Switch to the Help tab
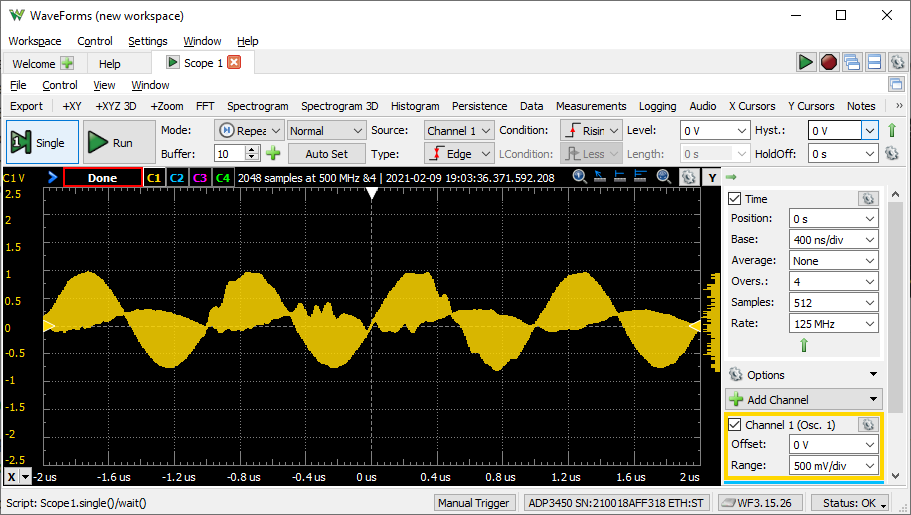911x515 pixels. pos(109,63)
